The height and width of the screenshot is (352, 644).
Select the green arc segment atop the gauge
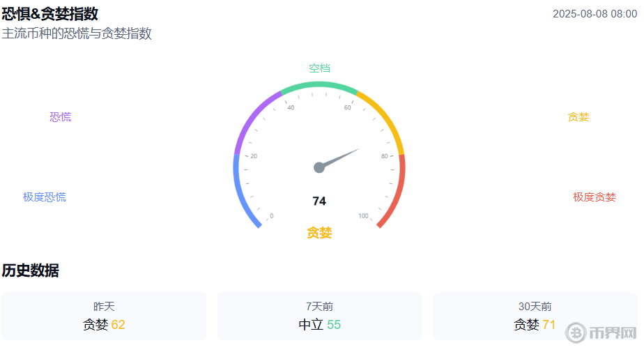[x=319, y=85]
